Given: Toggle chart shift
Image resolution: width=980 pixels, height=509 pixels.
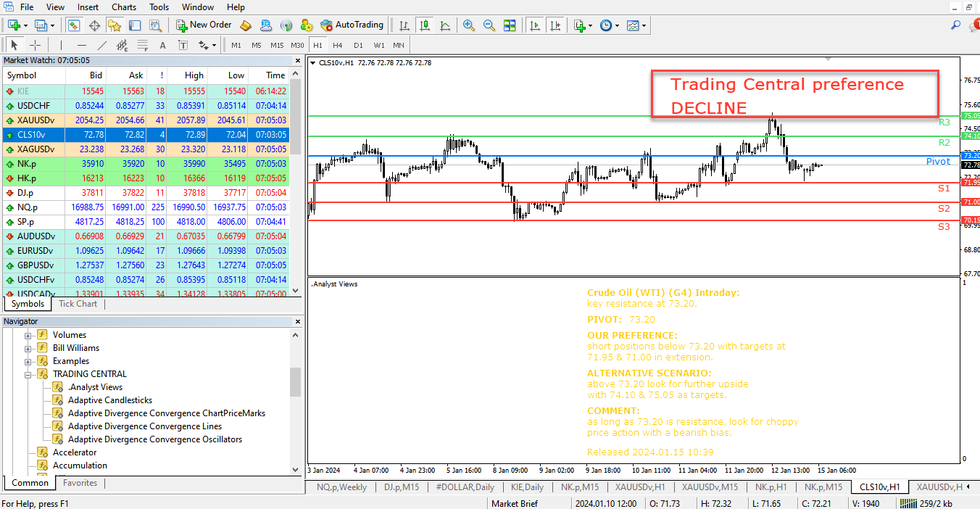Looking at the screenshot, I should pos(555,25).
